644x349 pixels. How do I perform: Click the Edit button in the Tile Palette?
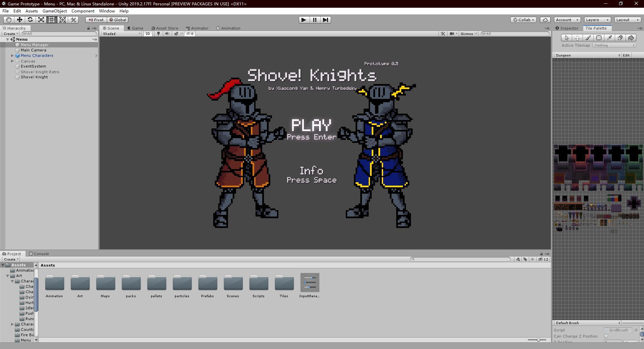(626, 55)
